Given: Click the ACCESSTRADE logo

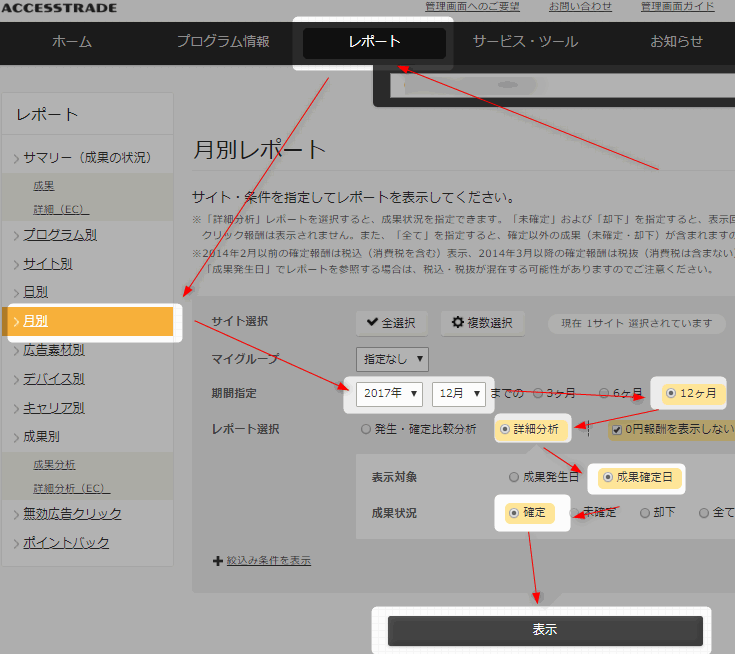Looking at the screenshot, I should click(58, 8).
